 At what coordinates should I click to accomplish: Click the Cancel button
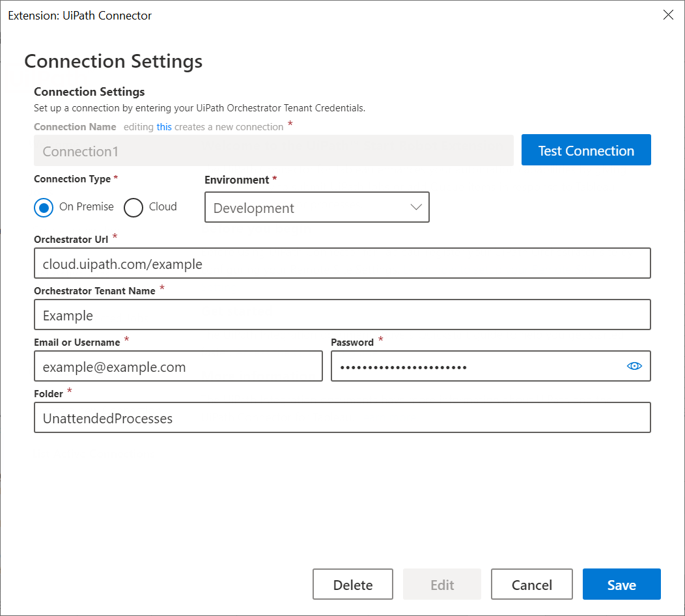tap(532, 584)
